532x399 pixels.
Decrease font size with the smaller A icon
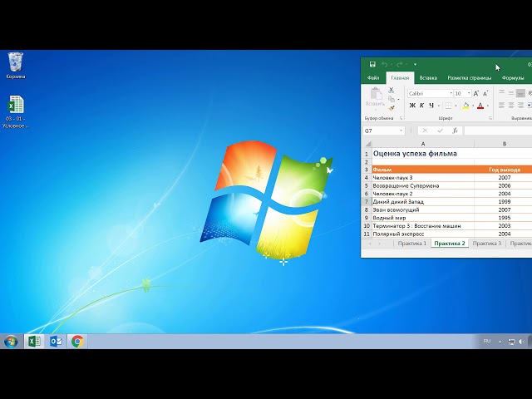[485, 93]
